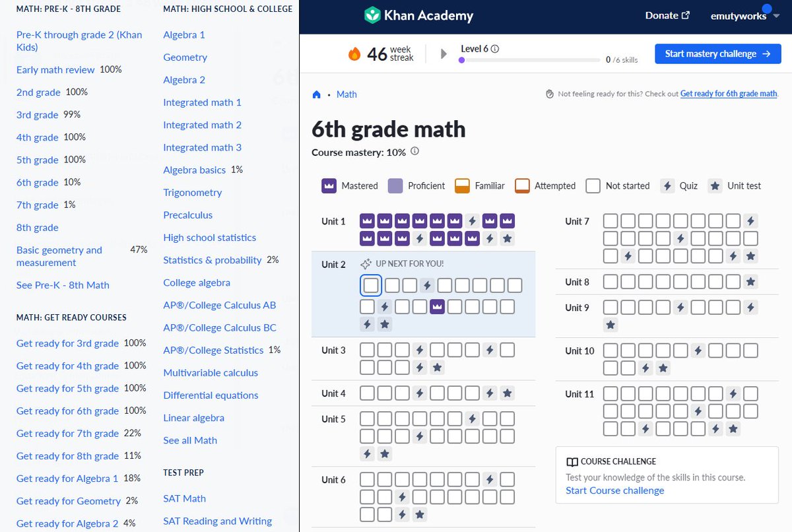The height and width of the screenshot is (532, 792).
Task: Click the Not started legend swatch
Action: pyautogui.click(x=593, y=185)
